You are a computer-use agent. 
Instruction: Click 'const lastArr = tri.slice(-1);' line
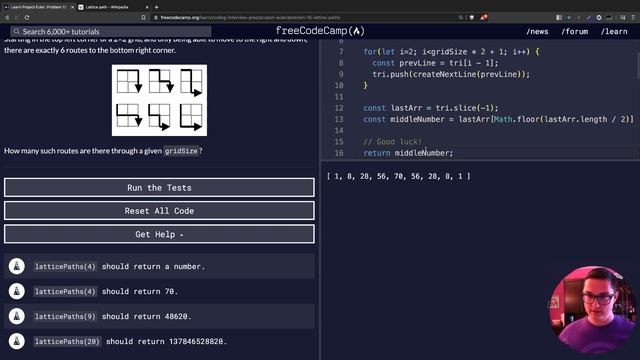tap(431, 108)
